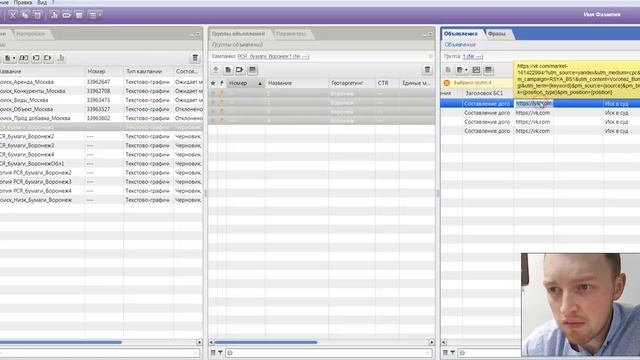Viewport: 640px width, 360px height.
Task: Select the Объявления tab
Action: 461,34
